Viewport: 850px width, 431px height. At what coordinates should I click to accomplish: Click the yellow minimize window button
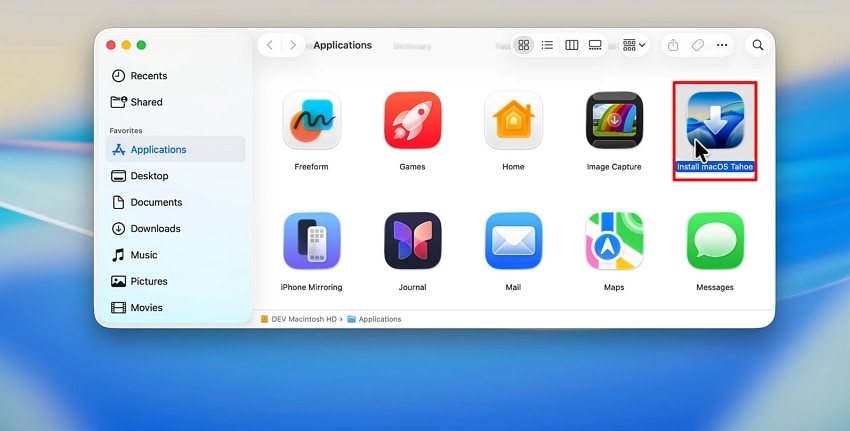[x=126, y=45]
